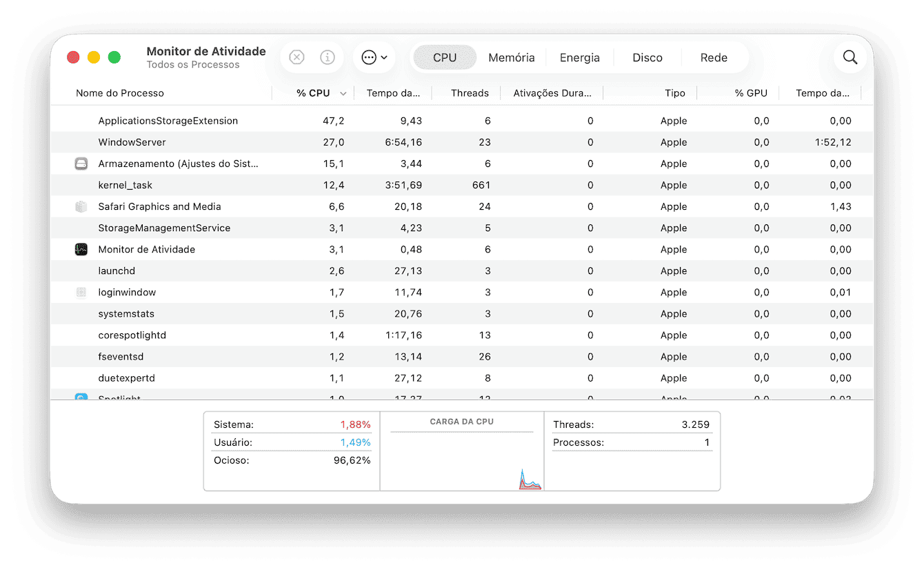Viewport: 924px width, 570px height.
Task: Sort by Ativações Dura... column header
Action: [552, 93]
